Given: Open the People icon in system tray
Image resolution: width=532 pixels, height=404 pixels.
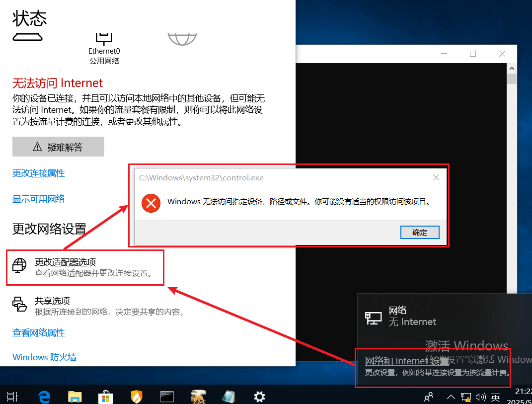Looking at the screenshot, I should click(429, 397).
